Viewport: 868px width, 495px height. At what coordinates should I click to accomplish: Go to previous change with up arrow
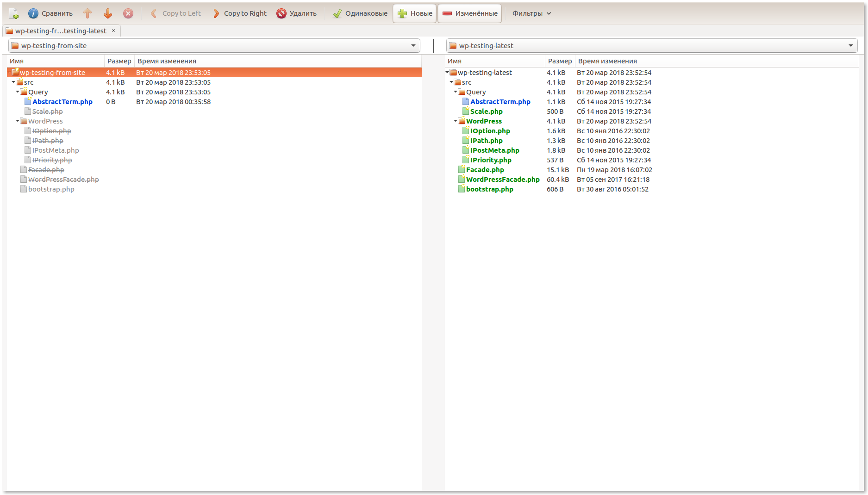tap(87, 13)
